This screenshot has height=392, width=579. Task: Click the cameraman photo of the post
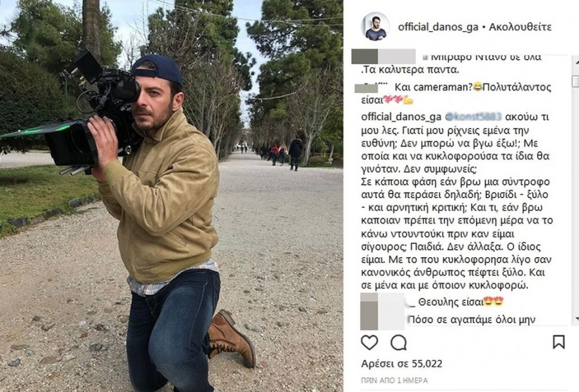point(171,196)
